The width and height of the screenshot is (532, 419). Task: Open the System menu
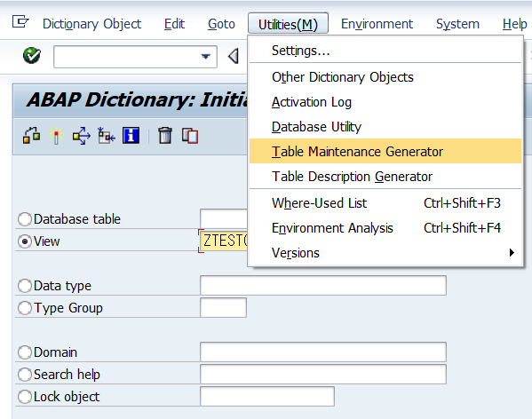(457, 24)
